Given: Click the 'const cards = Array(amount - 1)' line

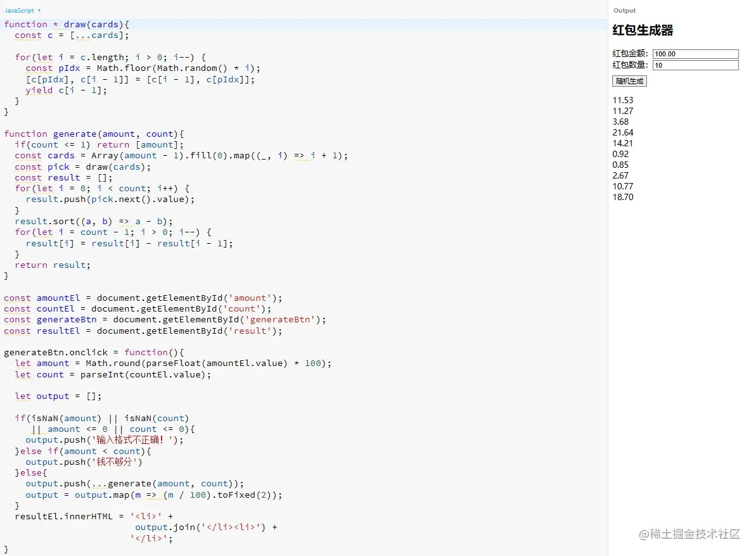Looking at the screenshot, I should [181, 156].
